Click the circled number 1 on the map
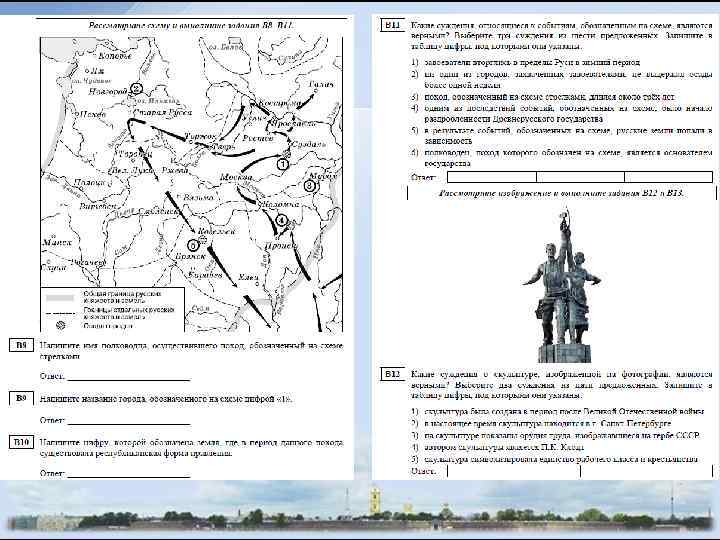720x540 pixels. pyautogui.click(x=283, y=164)
